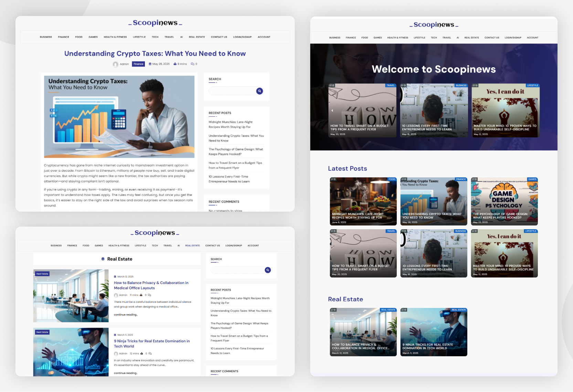Click the article title Understanding Crypto Taxes heading
Image resolution: width=573 pixels, height=392 pixels.
coord(155,54)
